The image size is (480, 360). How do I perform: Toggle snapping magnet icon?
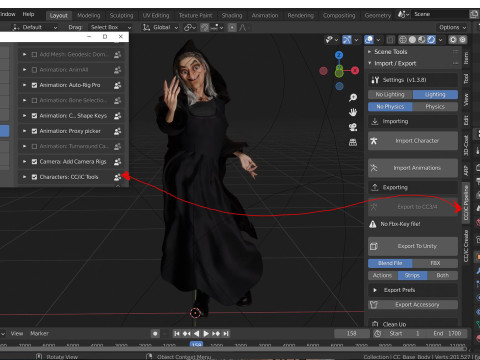click(x=205, y=27)
